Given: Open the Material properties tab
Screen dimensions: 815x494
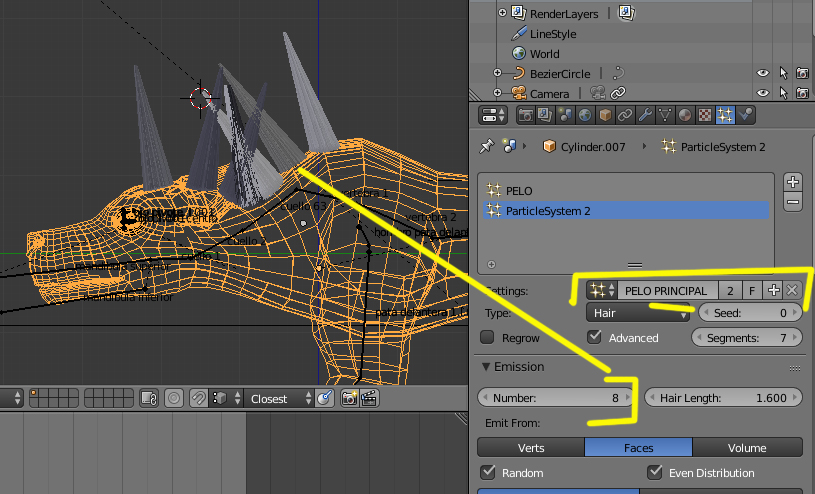Looking at the screenshot, I should [685, 115].
